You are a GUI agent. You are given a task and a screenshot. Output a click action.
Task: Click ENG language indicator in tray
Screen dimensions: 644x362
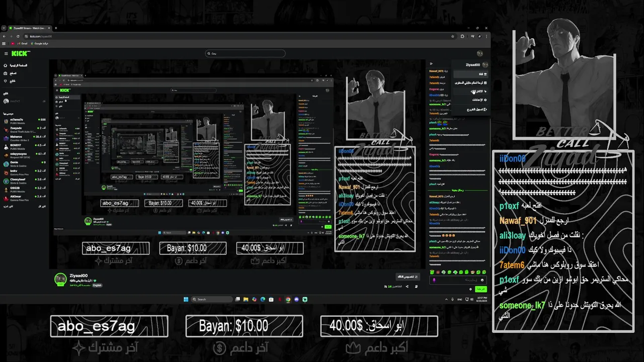460,299
